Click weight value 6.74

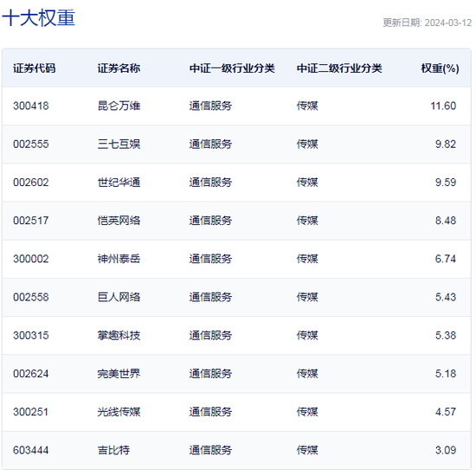446,259
